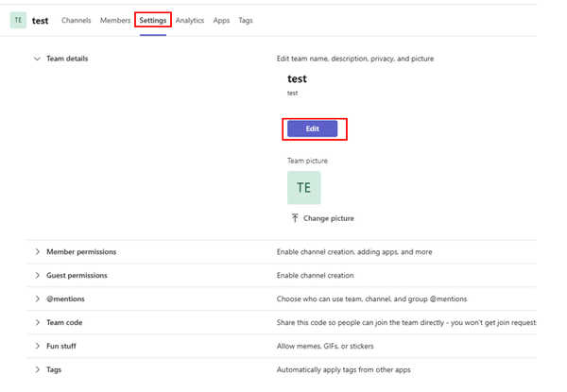The height and width of the screenshot is (392, 567).
Task: Click the Change picture link
Action: (x=328, y=218)
